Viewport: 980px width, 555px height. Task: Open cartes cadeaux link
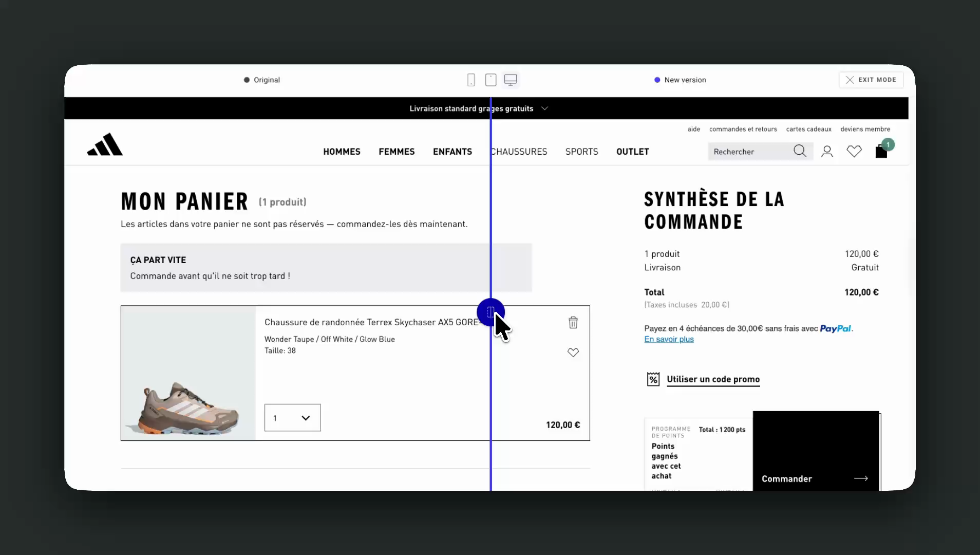808,129
